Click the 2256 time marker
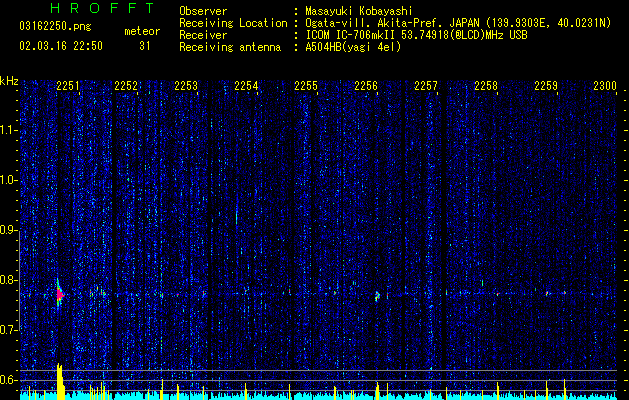This screenshot has height=400, width=629. point(366,86)
